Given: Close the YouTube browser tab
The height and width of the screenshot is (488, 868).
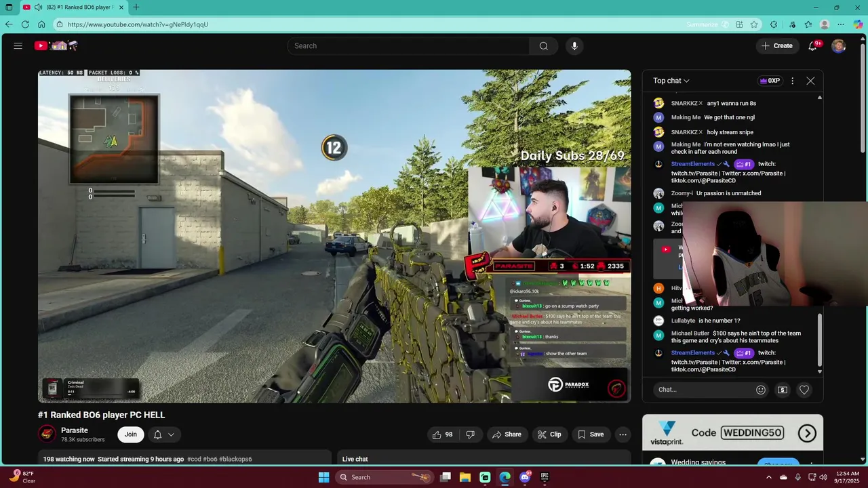Looking at the screenshot, I should 121,7.
